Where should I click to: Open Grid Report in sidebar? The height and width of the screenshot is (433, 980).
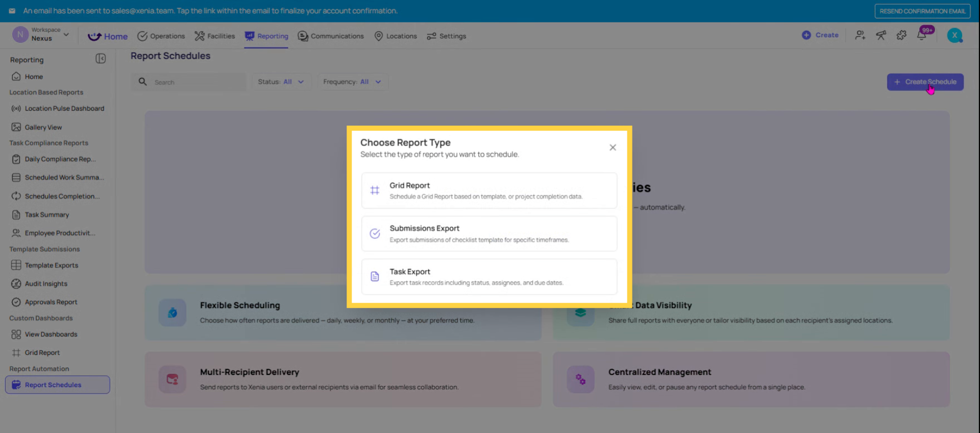[x=57, y=352]
